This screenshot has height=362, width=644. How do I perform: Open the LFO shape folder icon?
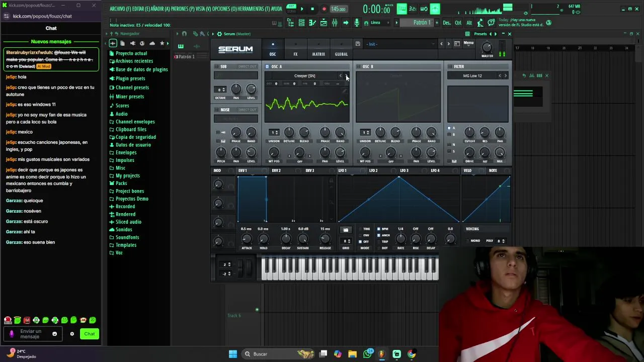[x=346, y=230]
